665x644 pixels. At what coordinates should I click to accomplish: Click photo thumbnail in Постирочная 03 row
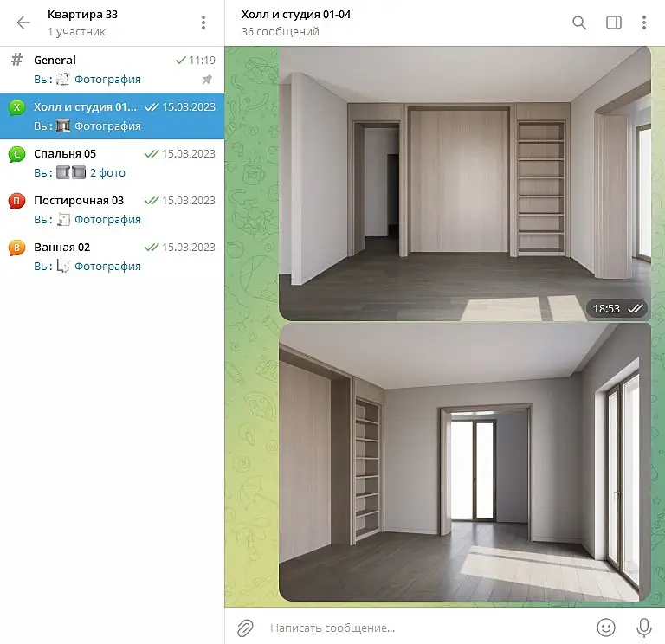coord(63,220)
